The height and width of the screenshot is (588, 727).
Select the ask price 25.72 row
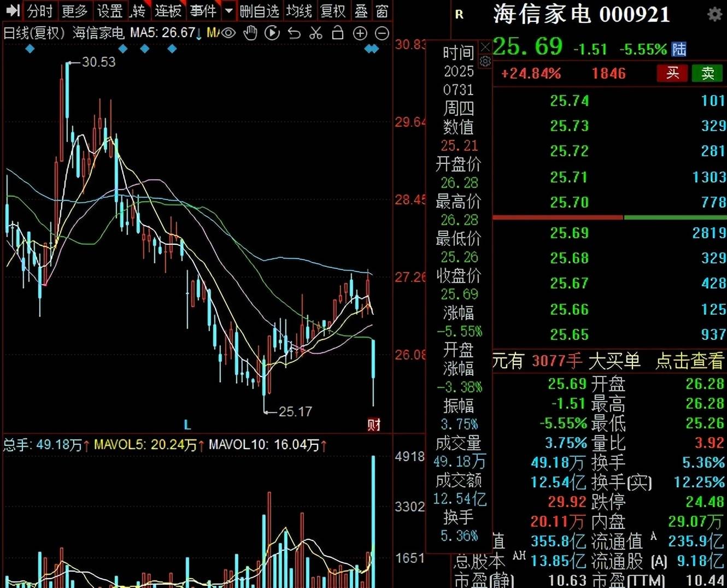(x=609, y=151)
